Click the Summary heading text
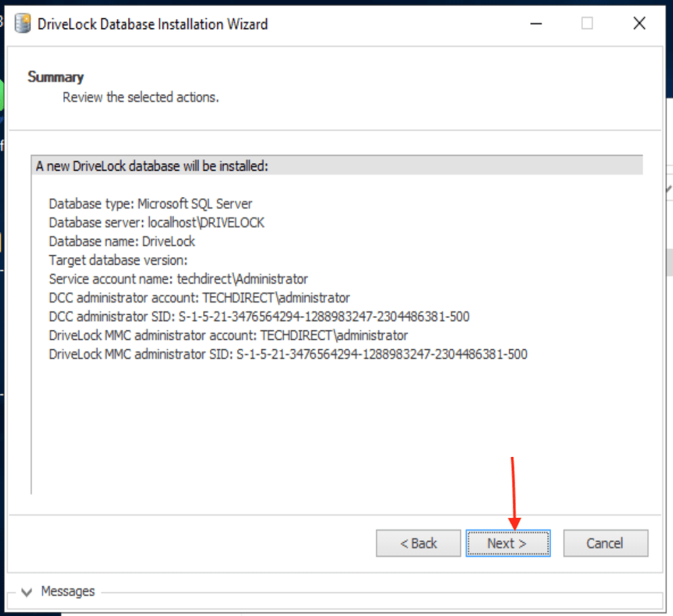 pos(56,77)
